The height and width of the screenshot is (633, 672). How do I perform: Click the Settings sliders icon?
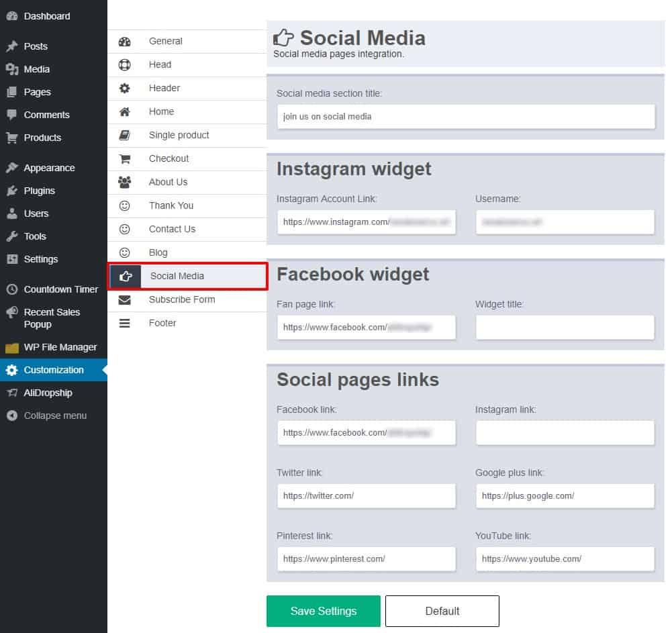(12, 259)
